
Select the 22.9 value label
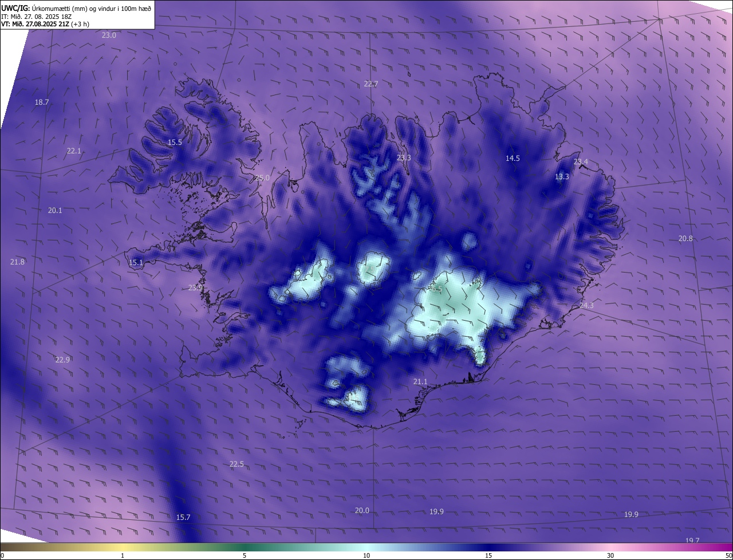coord(62,360)
